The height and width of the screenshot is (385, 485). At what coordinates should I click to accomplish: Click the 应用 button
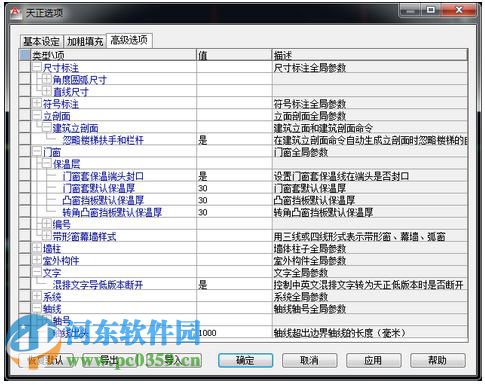click(373, 360)
